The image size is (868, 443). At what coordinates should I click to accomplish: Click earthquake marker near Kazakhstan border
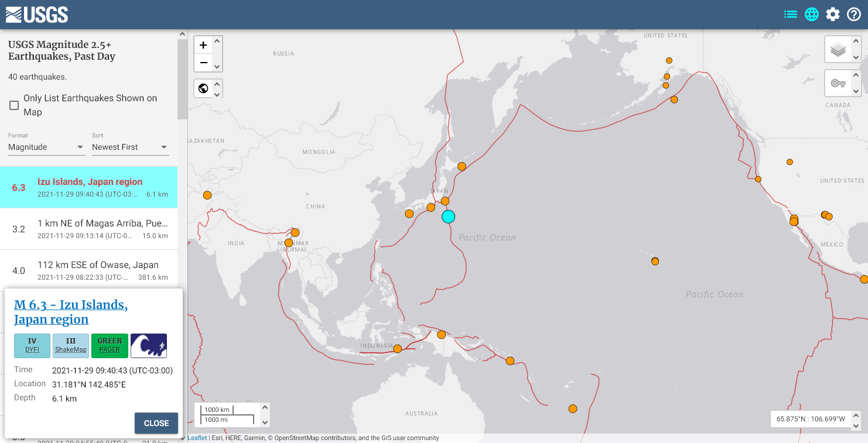point(207,195)
